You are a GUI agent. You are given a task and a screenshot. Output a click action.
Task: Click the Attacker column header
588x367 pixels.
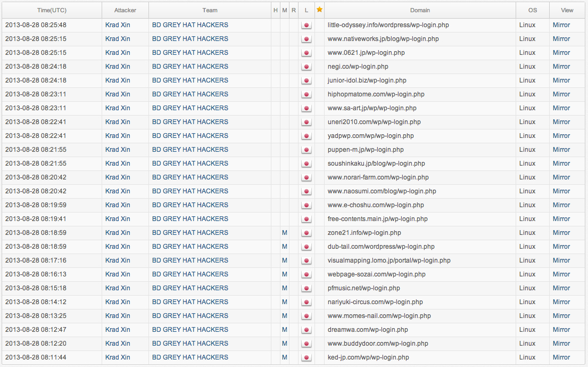point(125,10)
